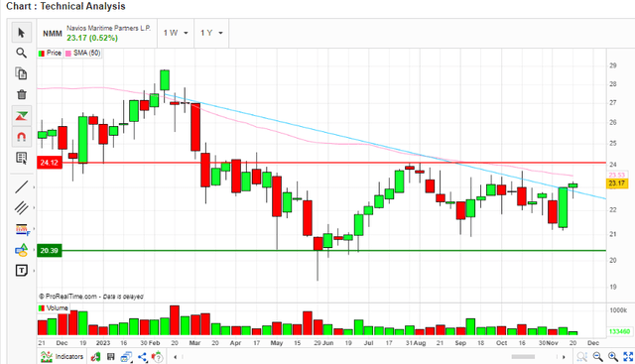Click the horizontal timeline scrollbar thumb
The height and width of the screenshot is (364, 635).
[x=523, y=357]
